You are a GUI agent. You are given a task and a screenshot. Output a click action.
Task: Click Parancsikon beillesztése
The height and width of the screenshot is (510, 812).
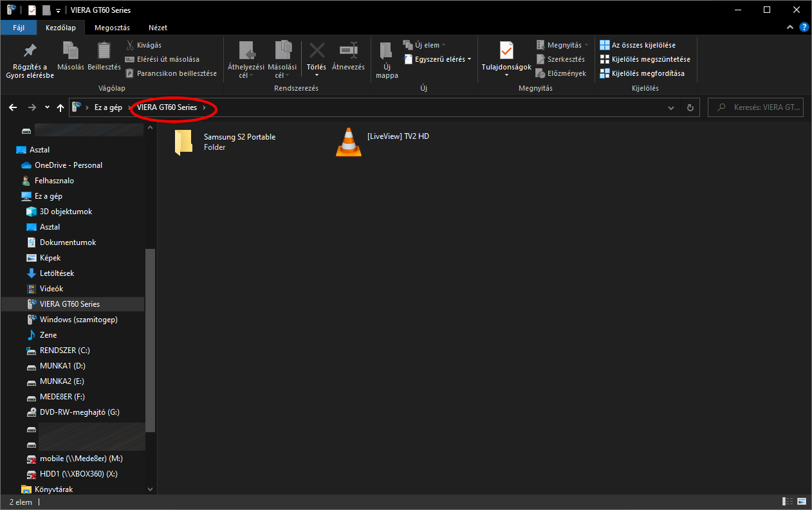click(x=171, y=73)
